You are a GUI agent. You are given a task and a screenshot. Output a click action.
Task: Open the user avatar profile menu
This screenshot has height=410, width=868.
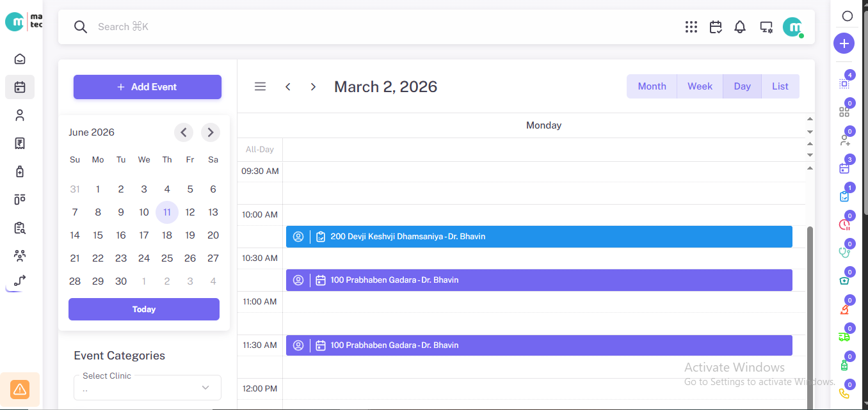[793, 27]
